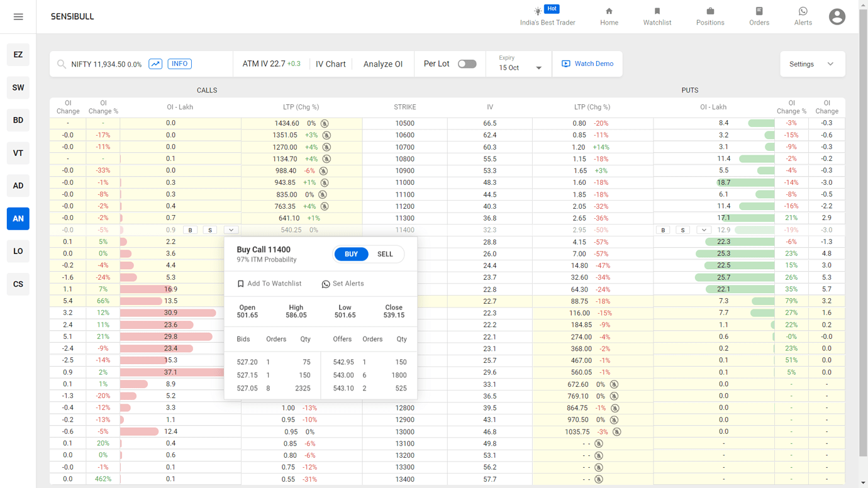This screenshot has height=488, width=868.
Task: Click the Watch Demo button
Action: pos(587,64)
